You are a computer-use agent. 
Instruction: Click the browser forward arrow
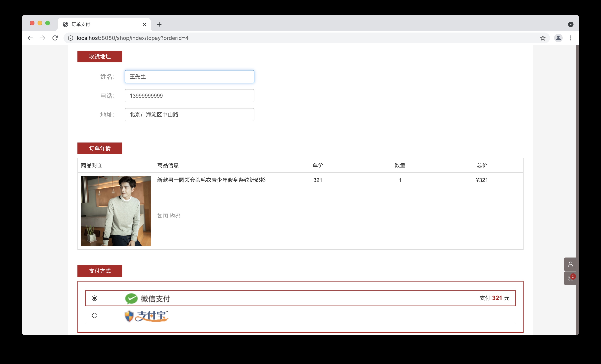pyautogui.click(x=43, y=38)
